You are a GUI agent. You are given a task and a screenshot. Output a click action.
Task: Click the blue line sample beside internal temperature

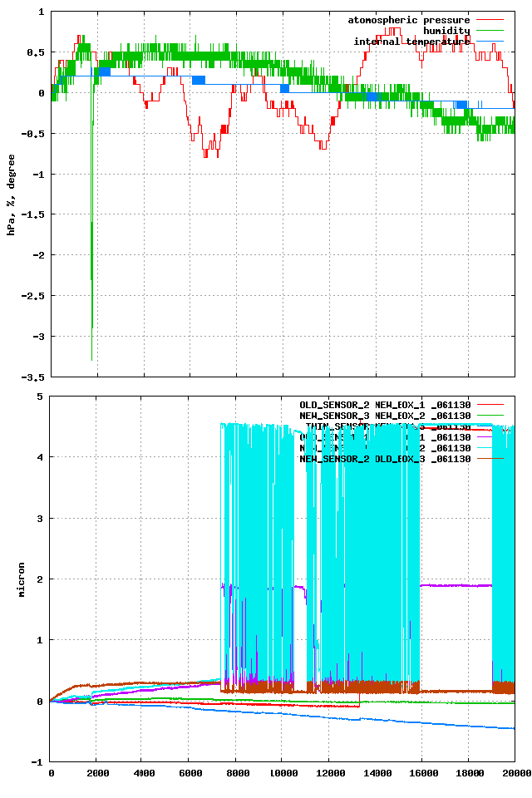490,42
